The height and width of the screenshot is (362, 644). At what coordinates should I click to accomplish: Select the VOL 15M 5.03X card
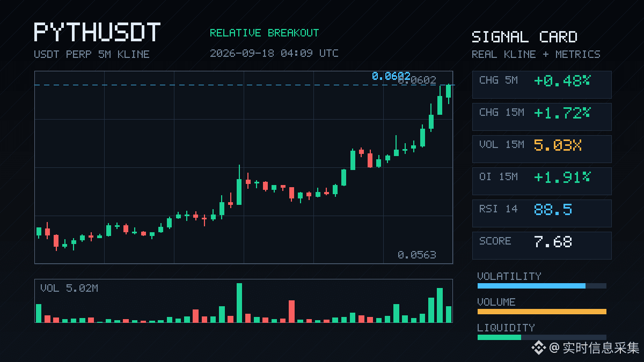pos(541,149)
